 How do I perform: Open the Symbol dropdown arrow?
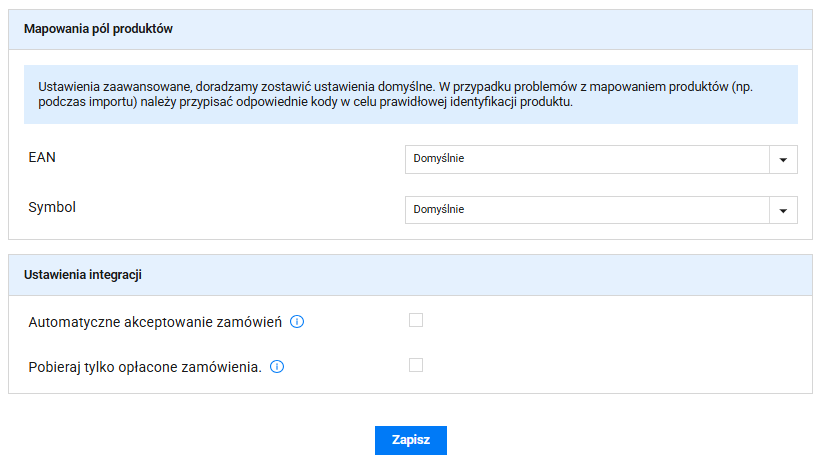(x=783, y=210)
